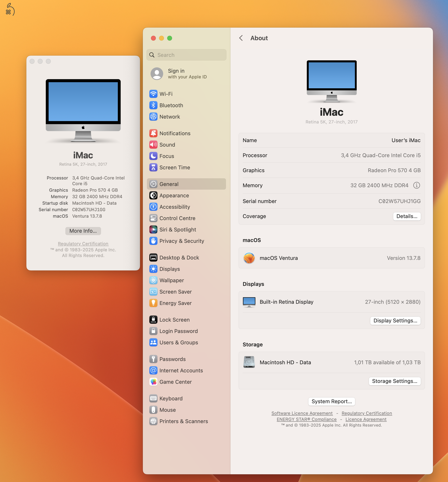Open Energy Saver bulb icon
The width and height of the screenshot is (448, 482).
coord(153,303)
